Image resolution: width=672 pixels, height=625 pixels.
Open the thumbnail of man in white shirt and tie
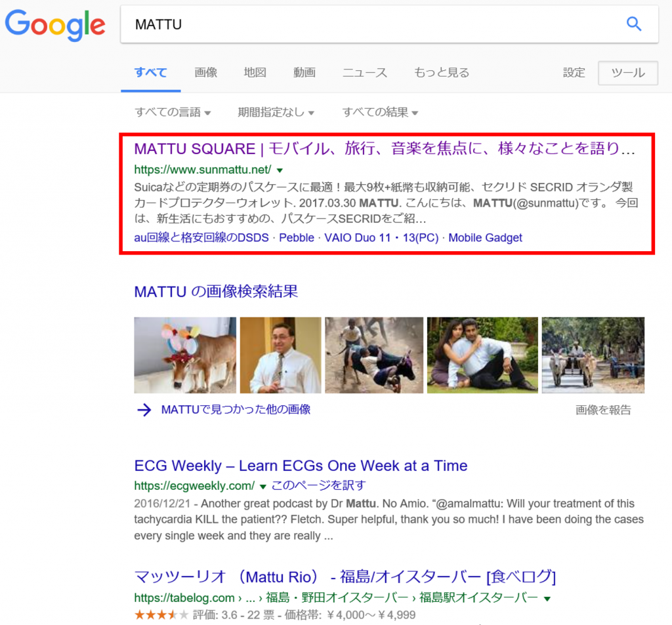pos(280,355)
